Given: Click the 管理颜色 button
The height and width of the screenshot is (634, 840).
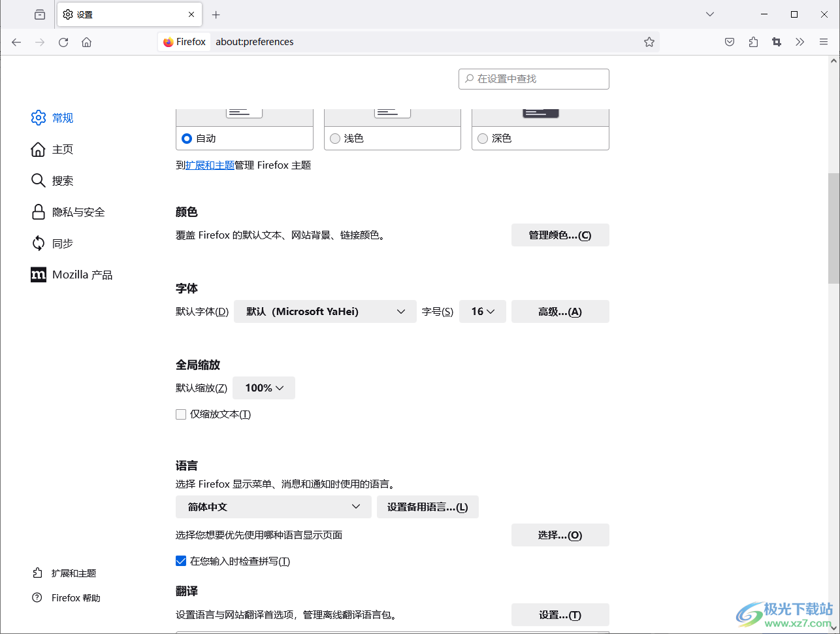Looking at the screenshot, I should click(x=560, y=235).
